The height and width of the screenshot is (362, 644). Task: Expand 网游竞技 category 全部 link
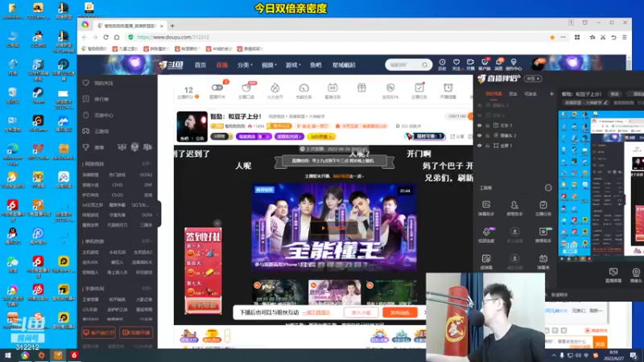coord(147,164)
